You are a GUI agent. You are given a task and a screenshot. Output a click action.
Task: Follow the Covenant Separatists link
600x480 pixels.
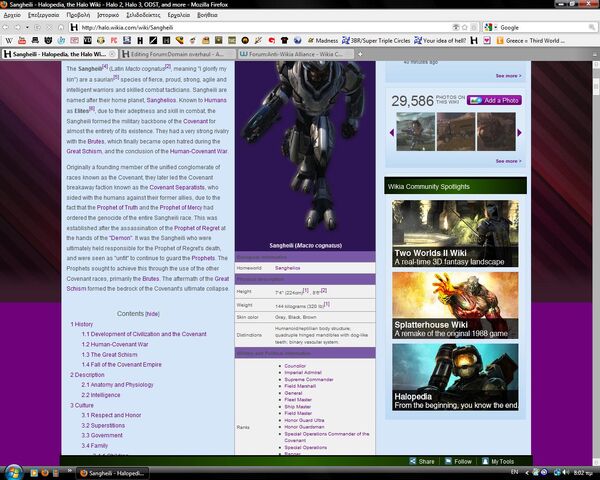177,187
